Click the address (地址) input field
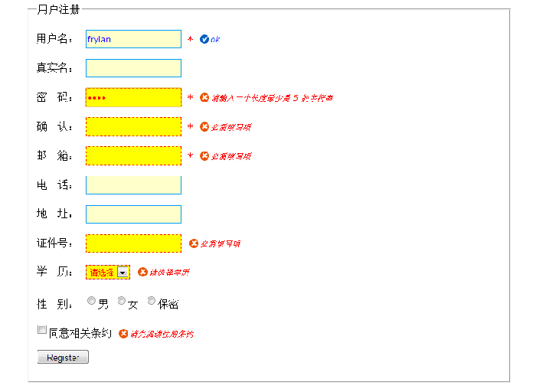The image size is (536, 392). 133,214
